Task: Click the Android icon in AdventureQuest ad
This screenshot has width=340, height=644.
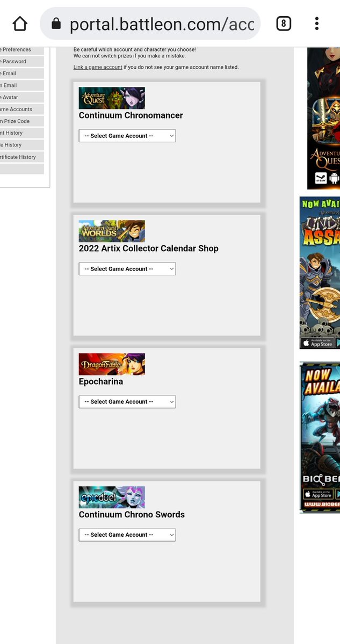Action: click(x=335, y=179)
